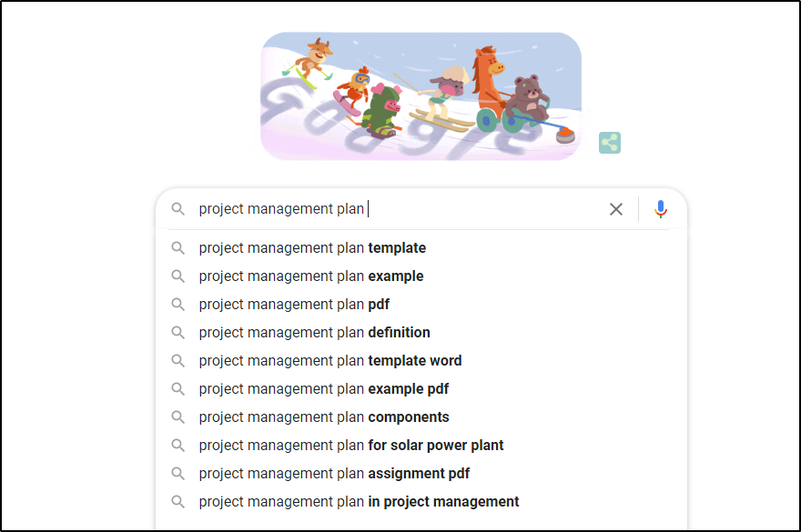Choose the 'template word' suggestion

(330, 361)
